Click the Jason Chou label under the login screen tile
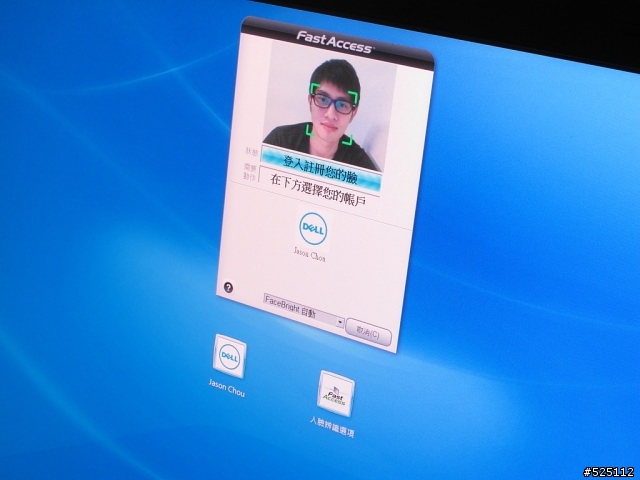This screenshot has width=640, height=480. (227, 388)
